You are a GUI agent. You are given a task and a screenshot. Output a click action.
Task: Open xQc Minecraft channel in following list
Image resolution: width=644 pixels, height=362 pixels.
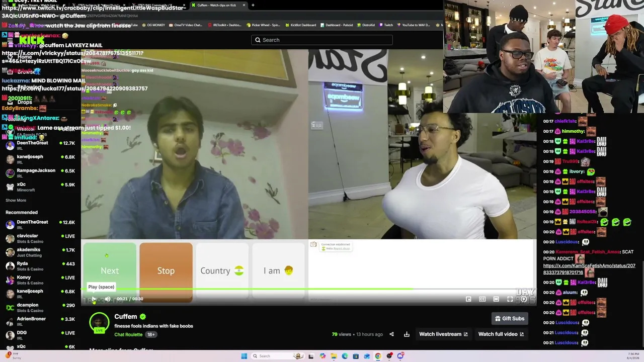[40, 187]
